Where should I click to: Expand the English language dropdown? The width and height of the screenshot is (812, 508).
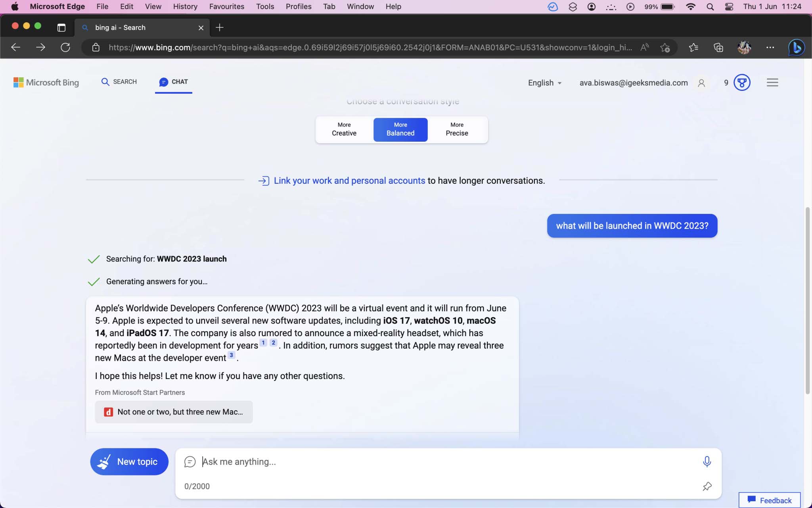[x=545, y=83]
